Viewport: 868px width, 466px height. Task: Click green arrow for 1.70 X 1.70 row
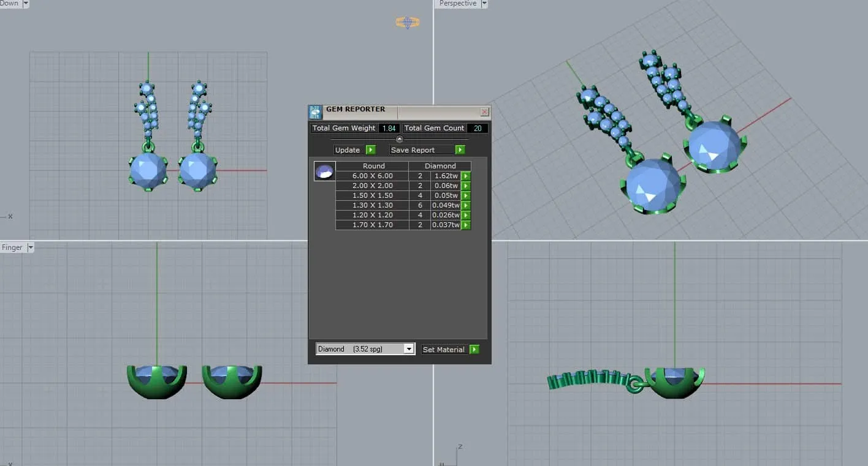466,225
